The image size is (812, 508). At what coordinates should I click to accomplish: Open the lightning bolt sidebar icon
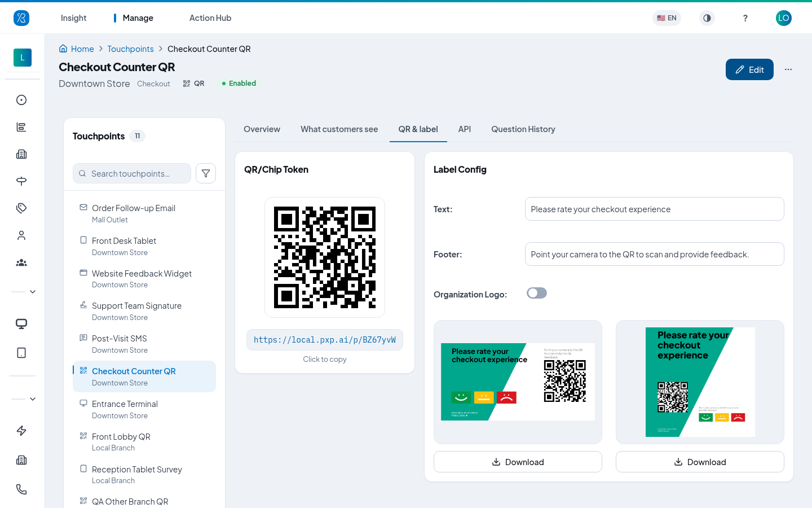[x=21, y=431]
